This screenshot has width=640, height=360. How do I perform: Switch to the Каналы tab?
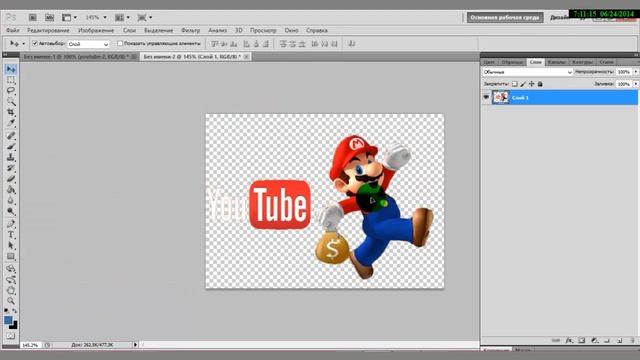tap(557, 62)
